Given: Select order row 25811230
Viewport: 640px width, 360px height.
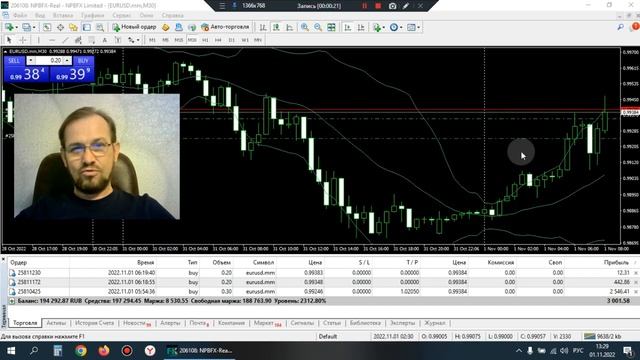Looking at the screenshot, I should tap(322, 273).
